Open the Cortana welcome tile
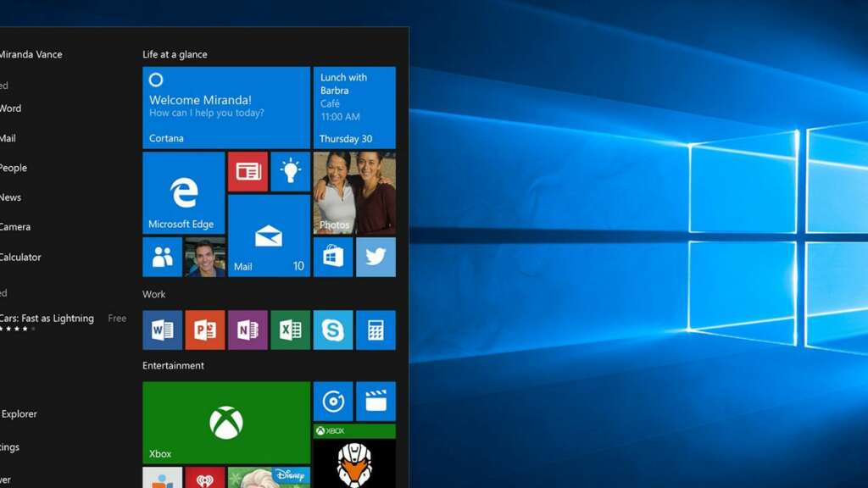Screen dimensions: 868x488 point(225,108)
